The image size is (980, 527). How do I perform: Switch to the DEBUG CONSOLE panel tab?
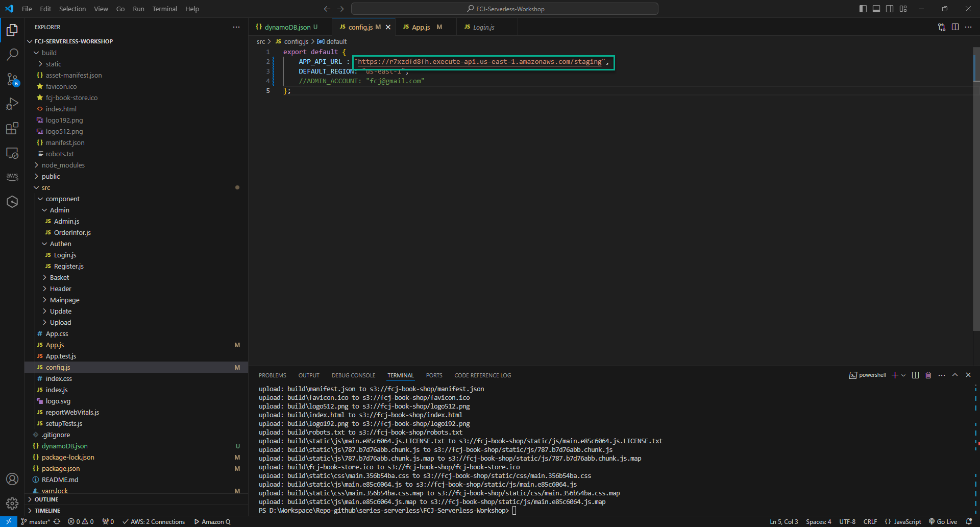(x=353, y=375)
